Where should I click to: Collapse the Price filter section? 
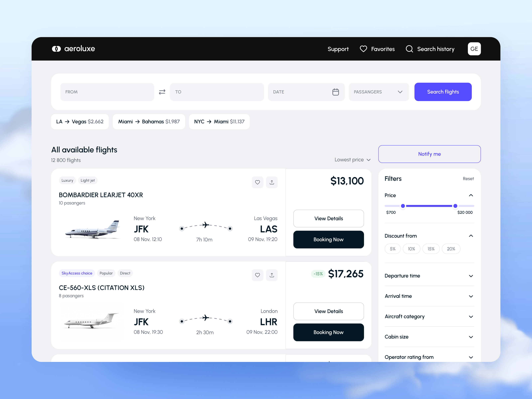tap(471, 195)
